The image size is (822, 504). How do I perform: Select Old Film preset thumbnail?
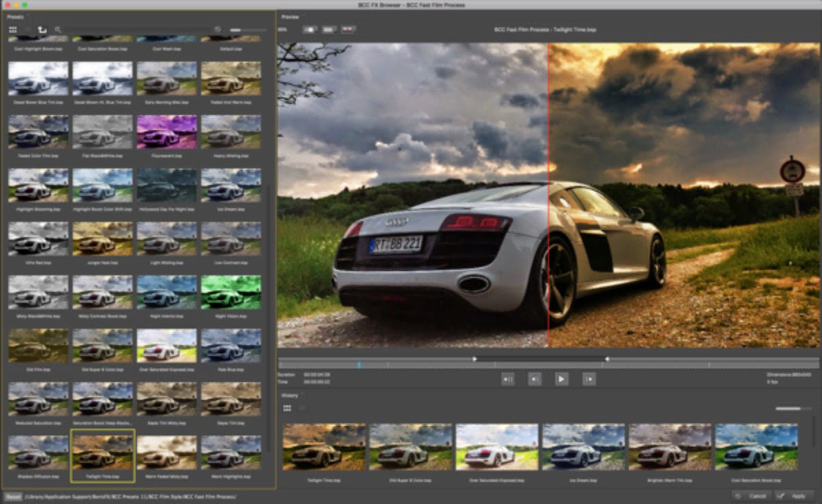point(38,345)
